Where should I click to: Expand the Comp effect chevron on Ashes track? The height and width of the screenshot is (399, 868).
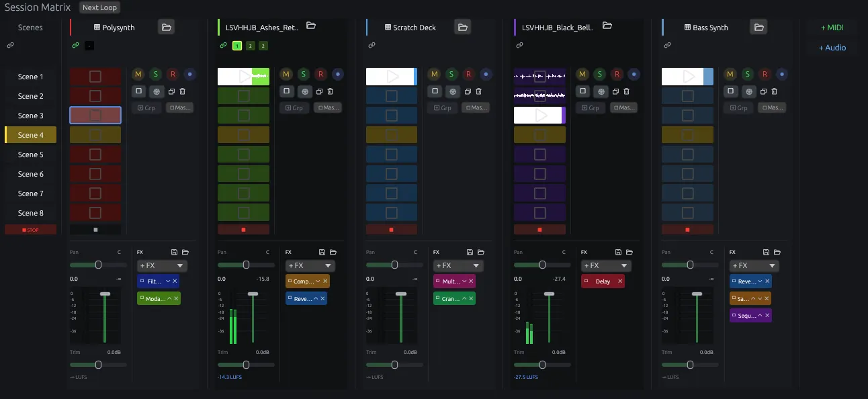point(316,281)
